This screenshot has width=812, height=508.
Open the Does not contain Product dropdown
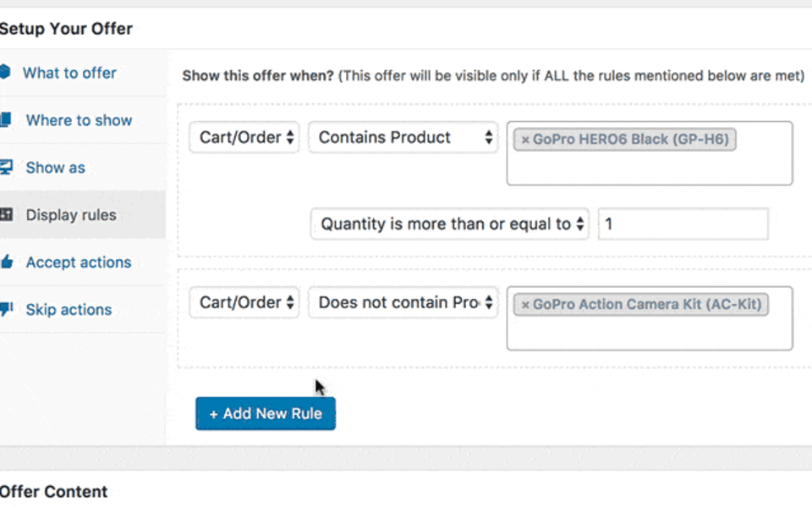coord(403,302)
